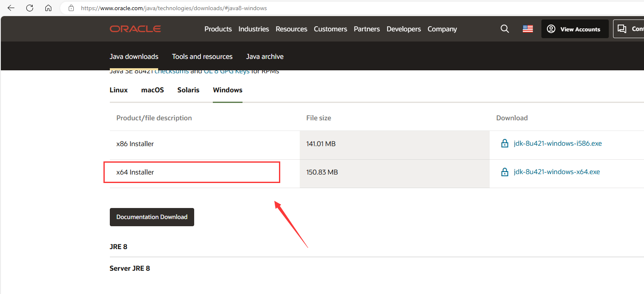Switch to Java archive tab
Screen dimensions: 644x294
point(265,56)
